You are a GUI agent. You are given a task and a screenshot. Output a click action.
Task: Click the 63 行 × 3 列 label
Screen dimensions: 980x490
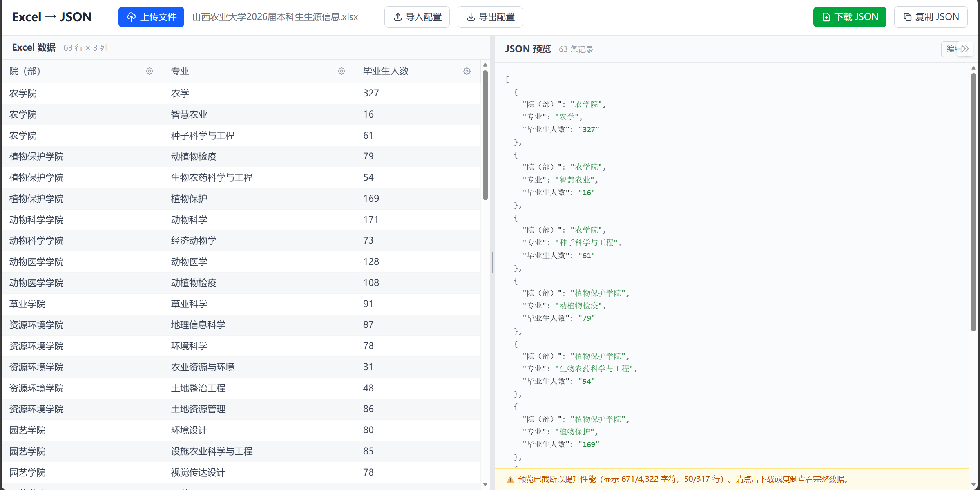(x=85, y=48)
